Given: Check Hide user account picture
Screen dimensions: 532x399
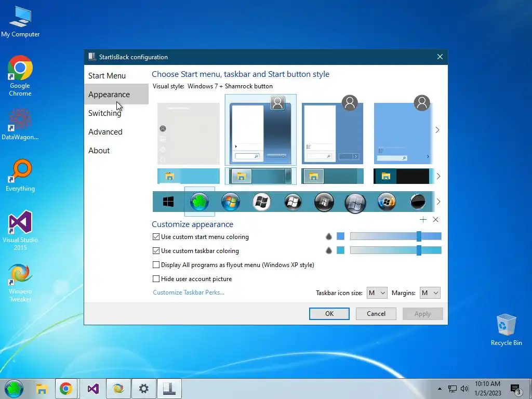Looking at the screenshot, I should (x=156, y=279).
